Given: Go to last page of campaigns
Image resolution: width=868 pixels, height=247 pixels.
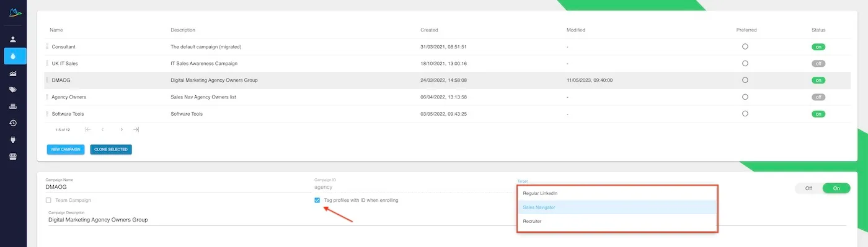Looking at the screenshot, I should [136, 129].
